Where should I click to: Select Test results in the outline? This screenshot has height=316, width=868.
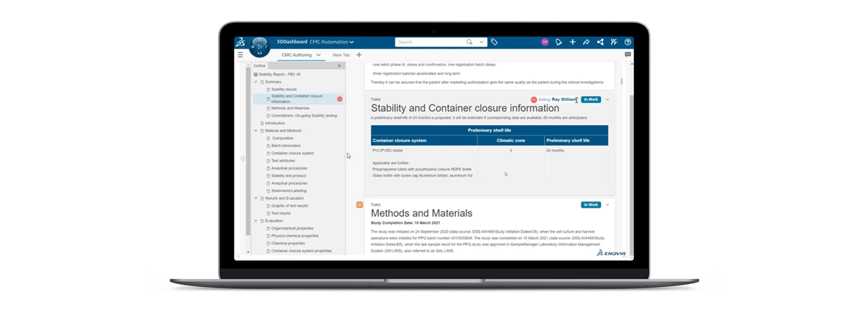(281, 213)
